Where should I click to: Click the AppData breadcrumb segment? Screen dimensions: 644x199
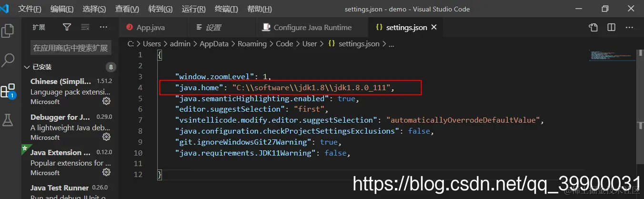pyautogui.click(x=214, y=43)
